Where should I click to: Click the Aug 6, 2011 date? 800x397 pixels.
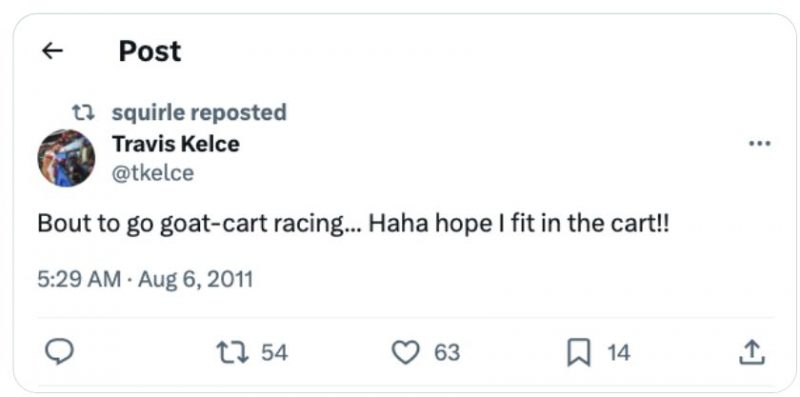pyautogui.click(x=195, y=280)
